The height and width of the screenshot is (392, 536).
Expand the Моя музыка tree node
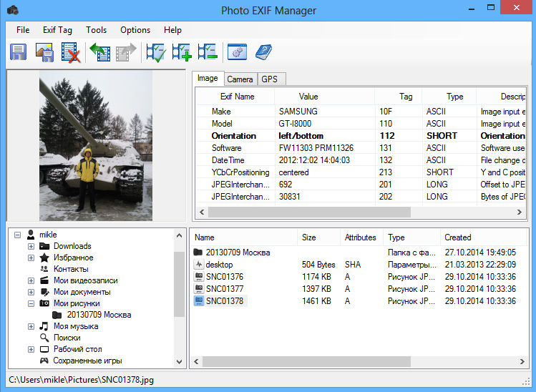tap(31, 326)
